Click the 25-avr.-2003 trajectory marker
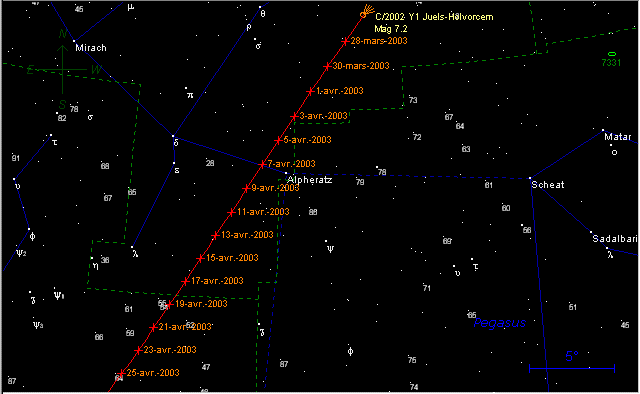The height and width of the screenshot is (394, 640). 121,373
